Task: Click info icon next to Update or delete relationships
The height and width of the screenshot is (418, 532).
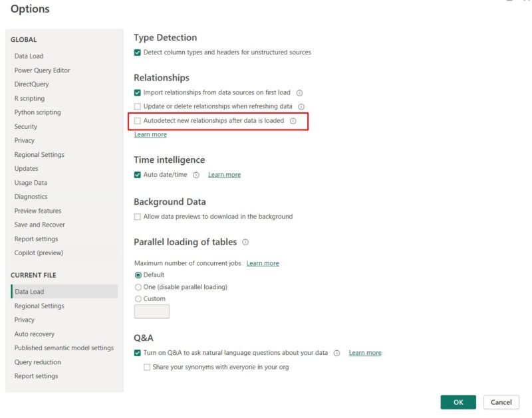Action: (x=301, y=107)
